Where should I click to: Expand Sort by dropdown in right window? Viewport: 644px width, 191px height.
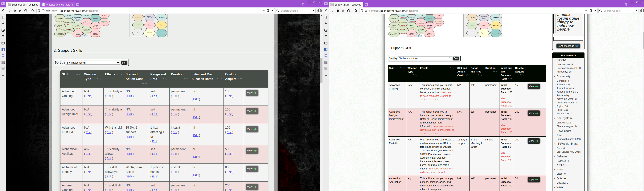tap(425, 58)
